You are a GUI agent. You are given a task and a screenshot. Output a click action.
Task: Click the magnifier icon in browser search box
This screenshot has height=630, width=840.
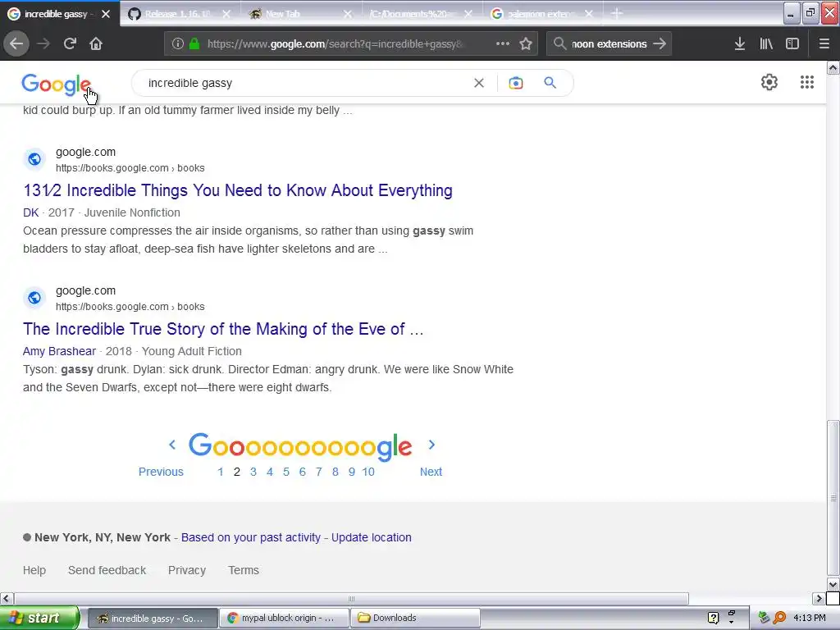[559, 43]
